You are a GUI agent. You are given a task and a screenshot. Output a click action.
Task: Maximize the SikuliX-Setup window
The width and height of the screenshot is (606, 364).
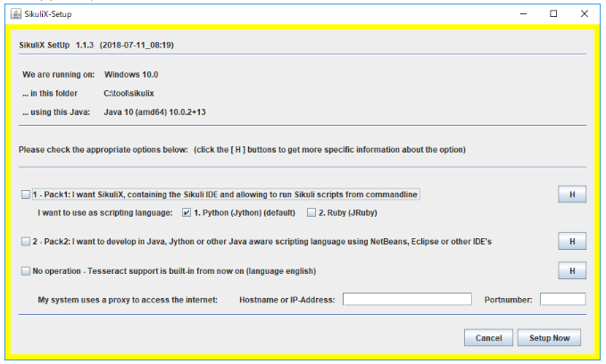553,13
